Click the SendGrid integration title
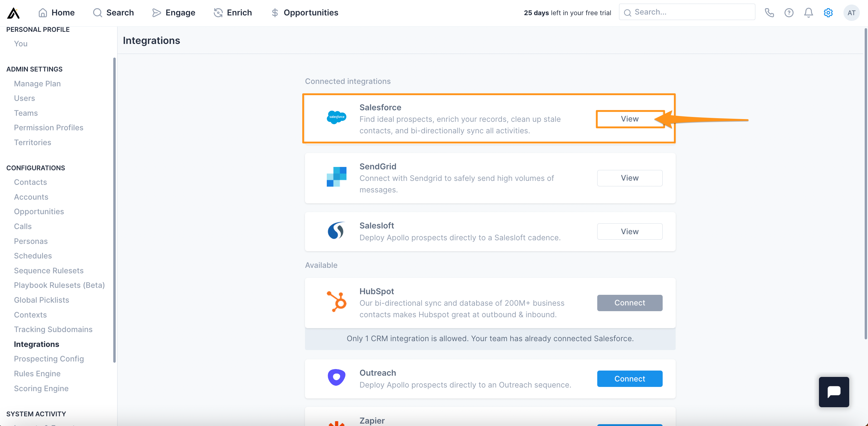The width and height of the screenshot is (868, 426). click(378, 166)
